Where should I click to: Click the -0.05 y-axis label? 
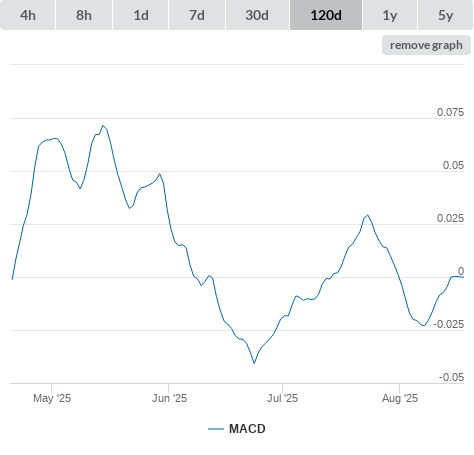pyautogui.click(x=451, y=377)
